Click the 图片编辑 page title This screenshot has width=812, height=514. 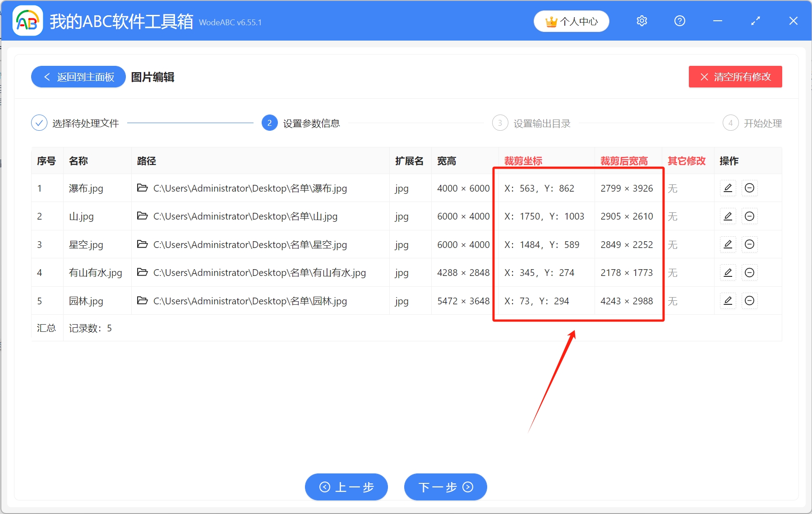click(x=152, y=77)
